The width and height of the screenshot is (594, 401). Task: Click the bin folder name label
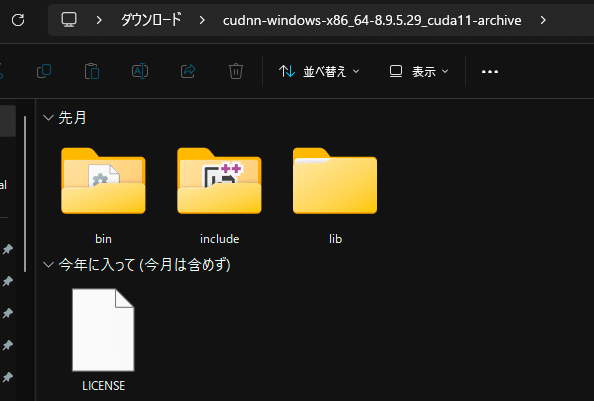click(x=103, y=239)
